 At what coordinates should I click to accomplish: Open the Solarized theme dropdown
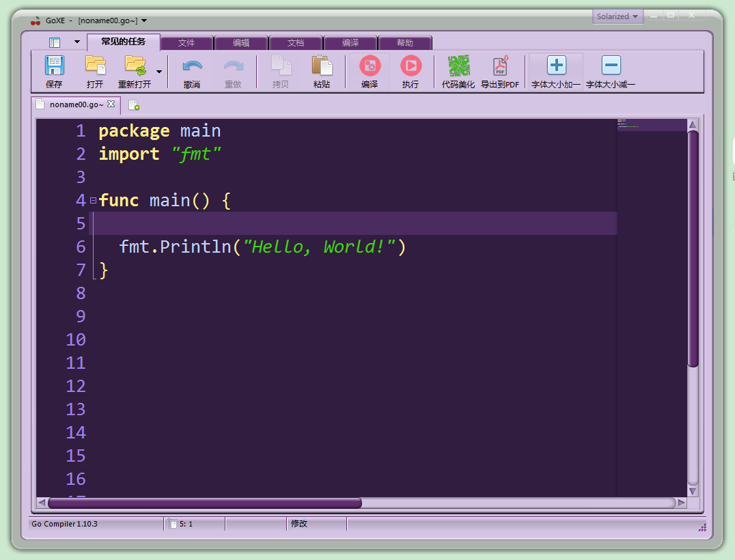(x=617, y=16)
